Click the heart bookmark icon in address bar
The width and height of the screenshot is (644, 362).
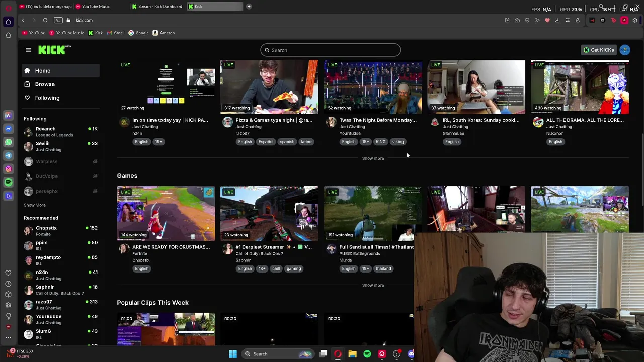[x=547, y=20]
